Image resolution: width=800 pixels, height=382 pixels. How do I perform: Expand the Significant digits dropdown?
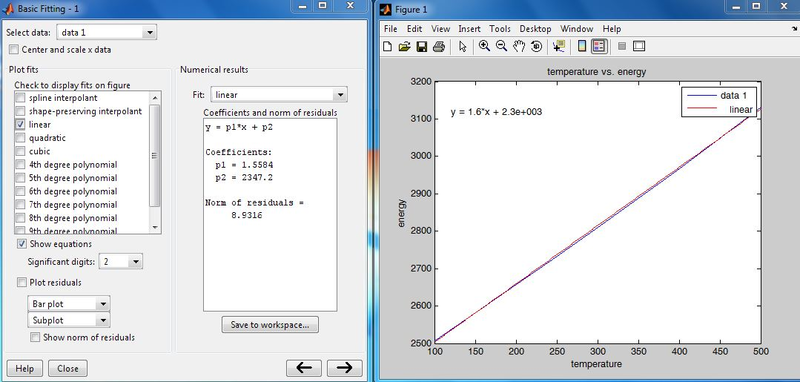coord(120,262)
